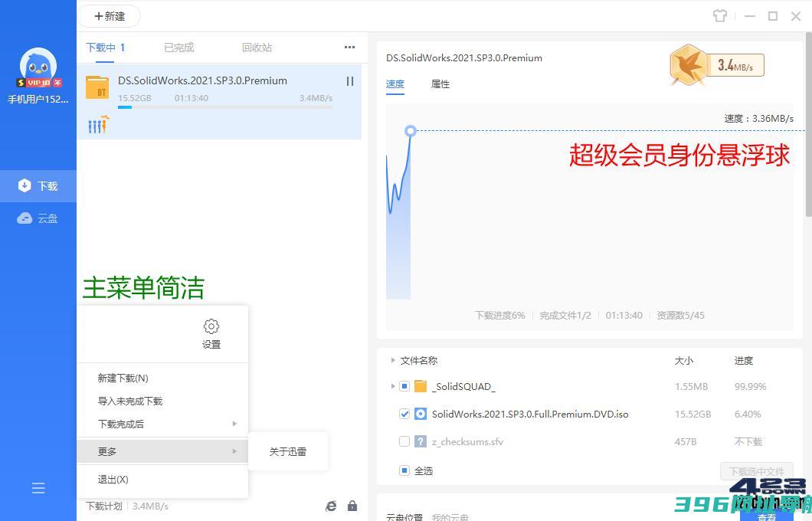This screenshot has height=521, width=812.
Task: Click the Download Selected Files button
Action: pos(757,471)
